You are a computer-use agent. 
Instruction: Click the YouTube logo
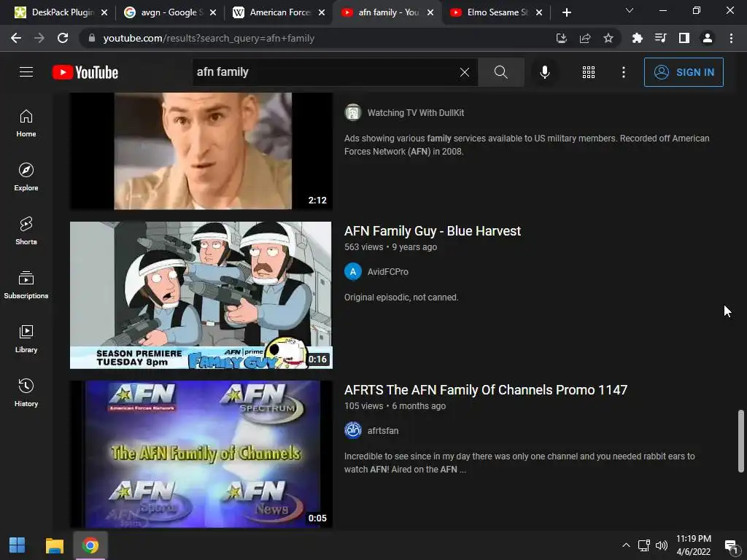point(85,72)
